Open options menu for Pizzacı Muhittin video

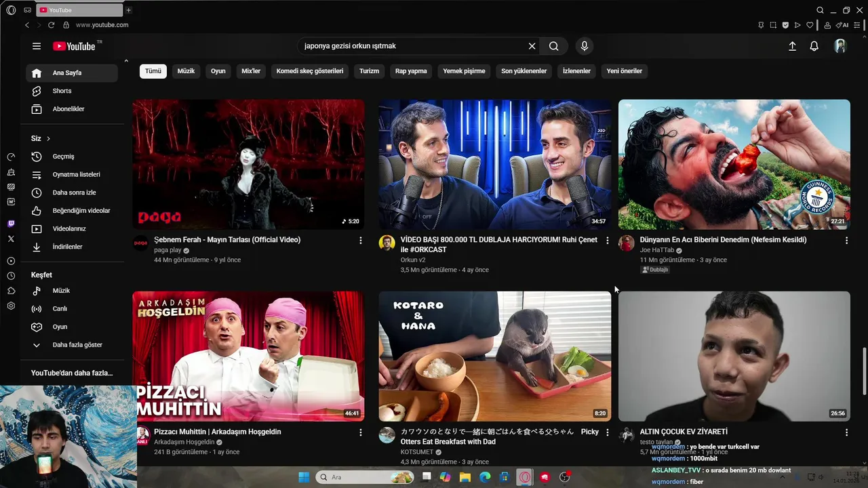click(361, 432)
